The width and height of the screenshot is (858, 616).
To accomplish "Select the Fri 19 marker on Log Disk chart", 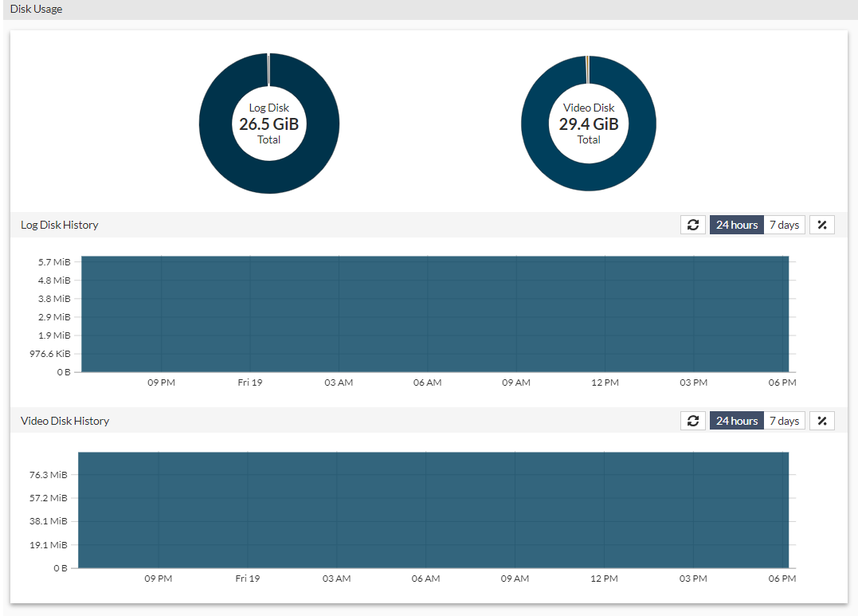I will (249, 383).
